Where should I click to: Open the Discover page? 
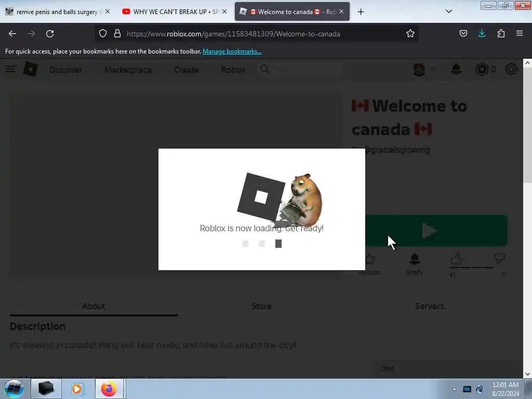coord(66,70)
